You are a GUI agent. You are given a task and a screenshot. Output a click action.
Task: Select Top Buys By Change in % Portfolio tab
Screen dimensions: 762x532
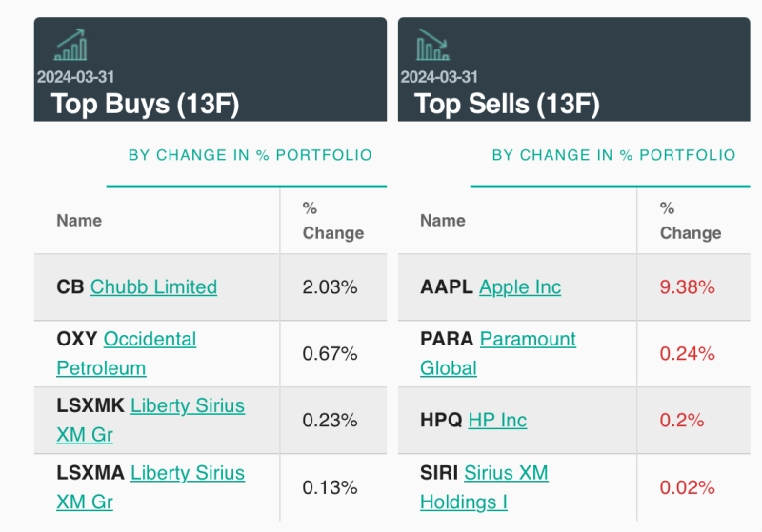click(x=250, y=155)
